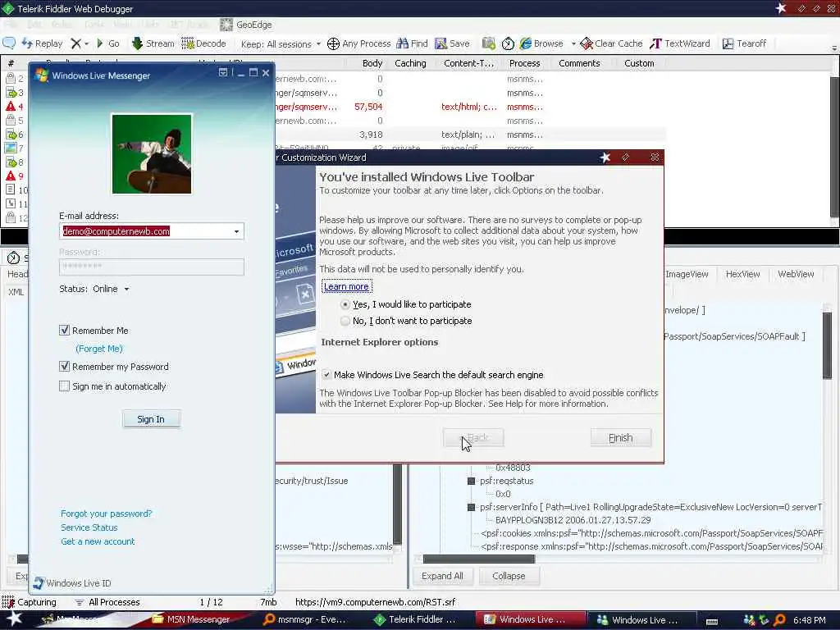The height and width of the screenshot is (630, 840).
Task: Open the HexView inspector tab
Action: (742, 274)
